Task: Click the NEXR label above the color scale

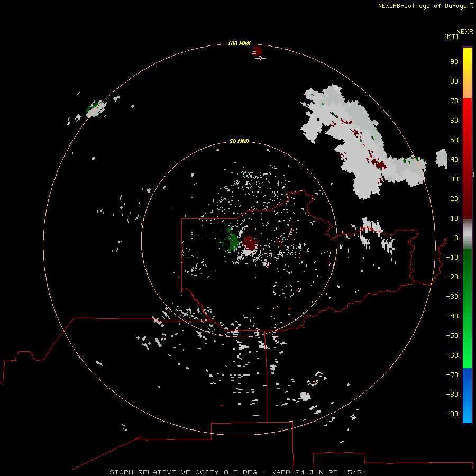Action: 464,32
